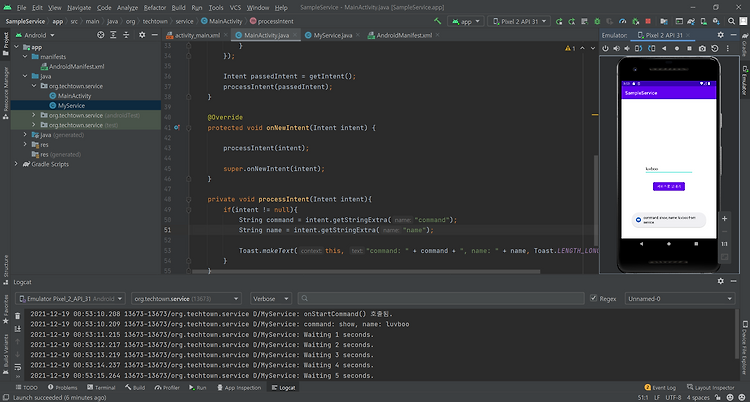Open Emulator Pixel_2_API_31 device dropdown in Logcat
Screen dimensions: 750x402
pos(70,299)
